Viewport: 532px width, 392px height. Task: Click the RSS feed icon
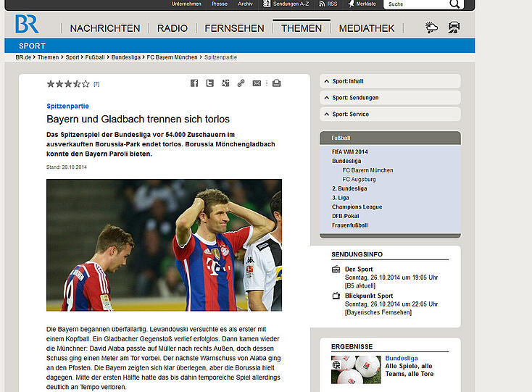322,4
